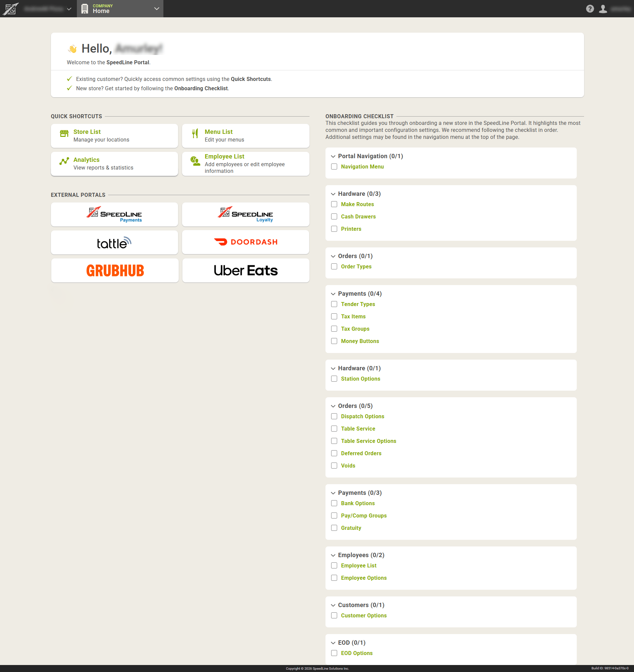Open the DoorDash external portal
This screenshot has width=634, height=672.
coord(246,242)
